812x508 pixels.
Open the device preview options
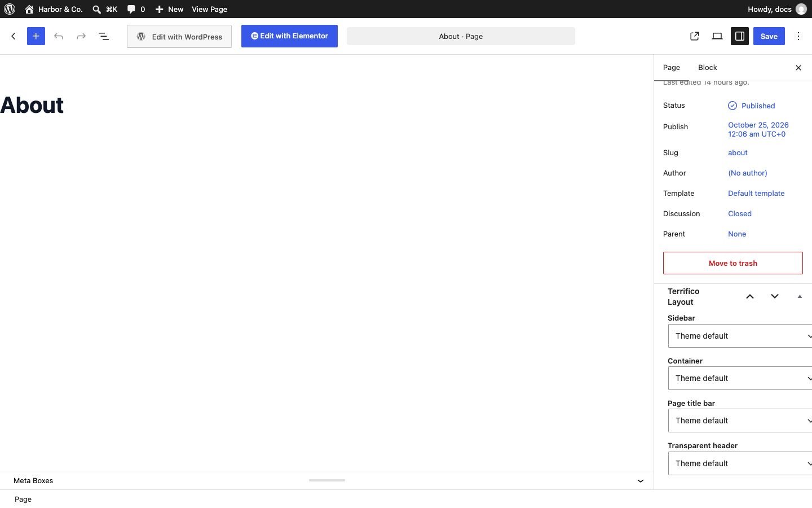pos(717,36)
